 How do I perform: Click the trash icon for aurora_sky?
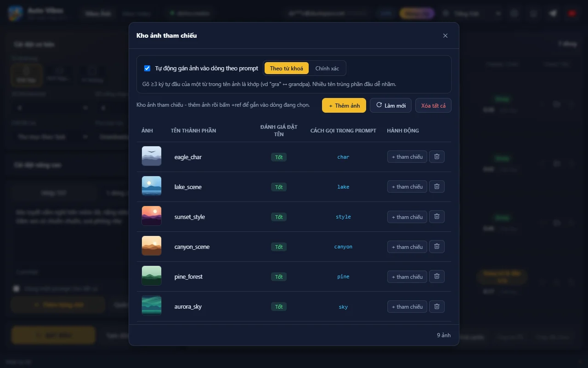coord(437,306)
